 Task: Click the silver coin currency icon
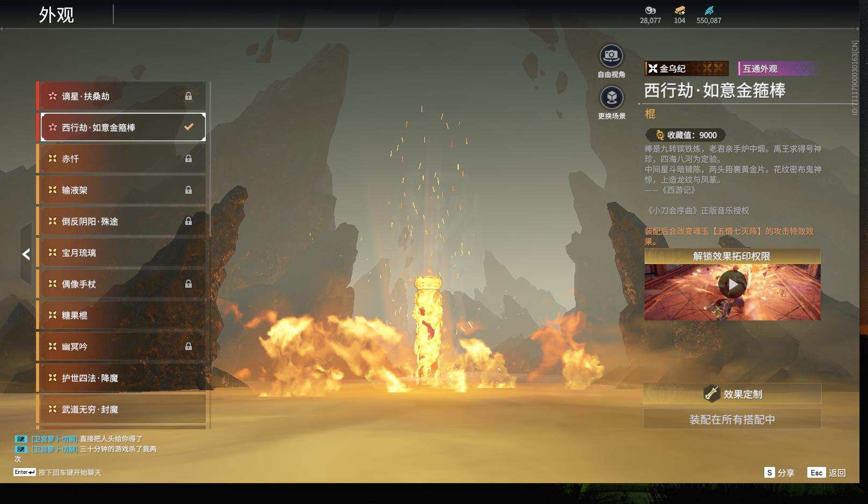coord(650,10)
